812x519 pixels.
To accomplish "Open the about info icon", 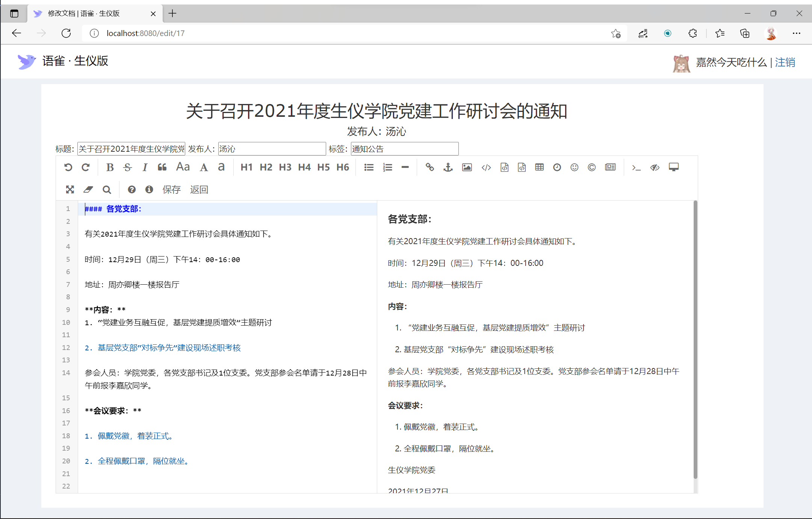I will pos(149,190).
